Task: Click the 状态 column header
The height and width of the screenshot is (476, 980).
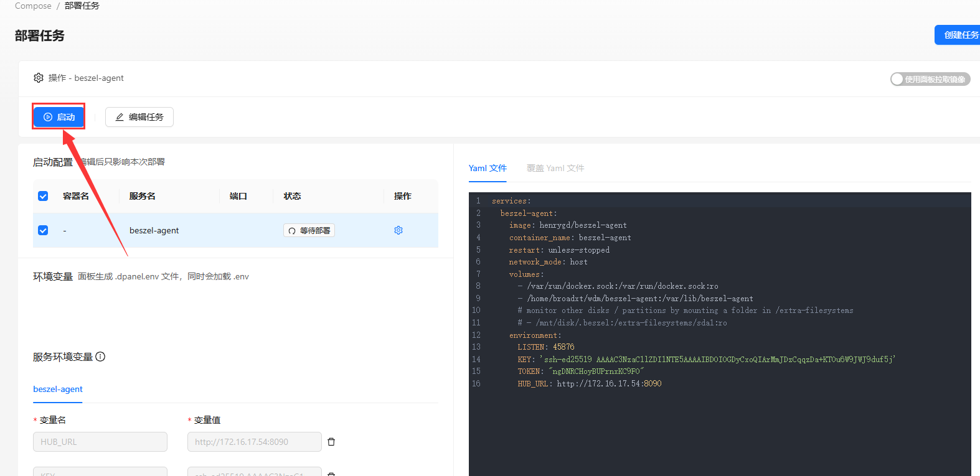Action: point(293,196)
